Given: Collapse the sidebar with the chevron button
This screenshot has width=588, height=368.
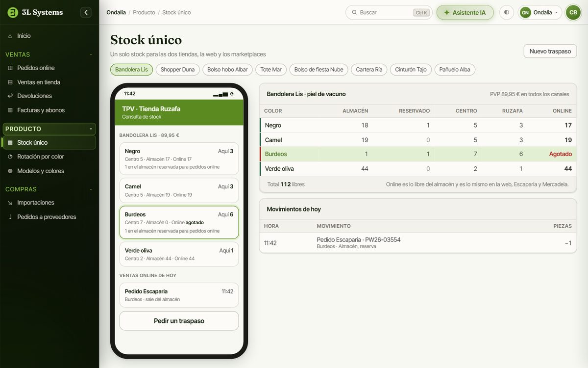Looking at the screenshot, I should coord(86,12).
